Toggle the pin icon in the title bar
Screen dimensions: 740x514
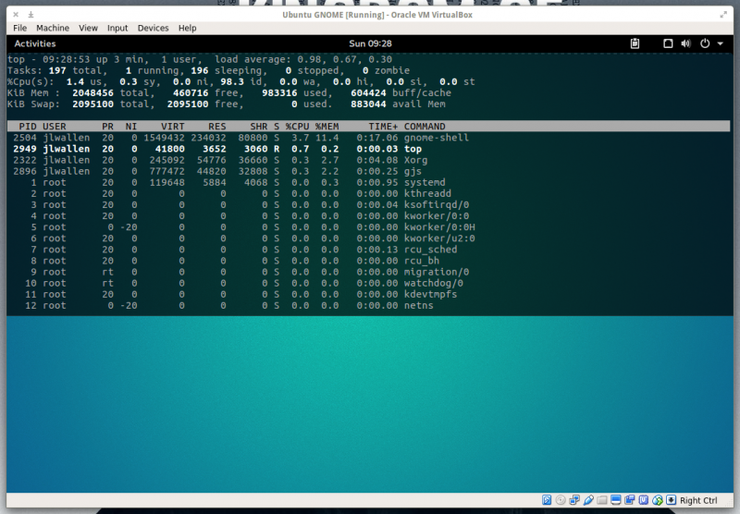31,15
